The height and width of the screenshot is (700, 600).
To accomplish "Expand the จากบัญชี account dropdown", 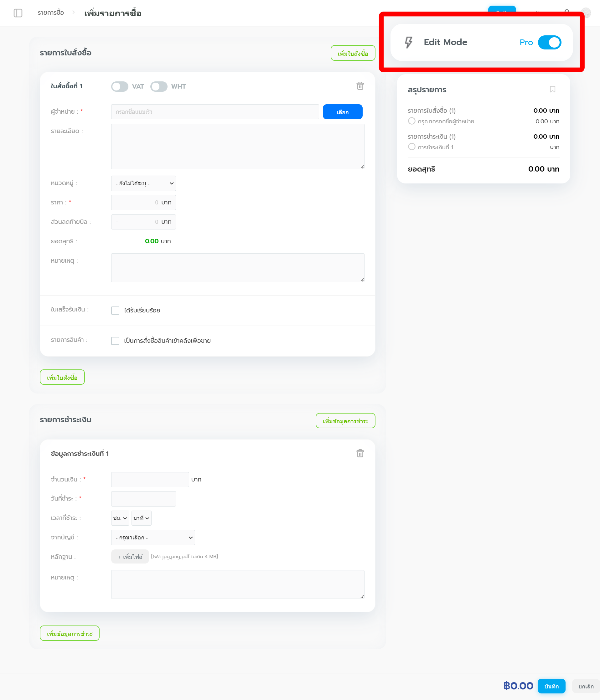I will pyautogui.click(x=153, y=538).
